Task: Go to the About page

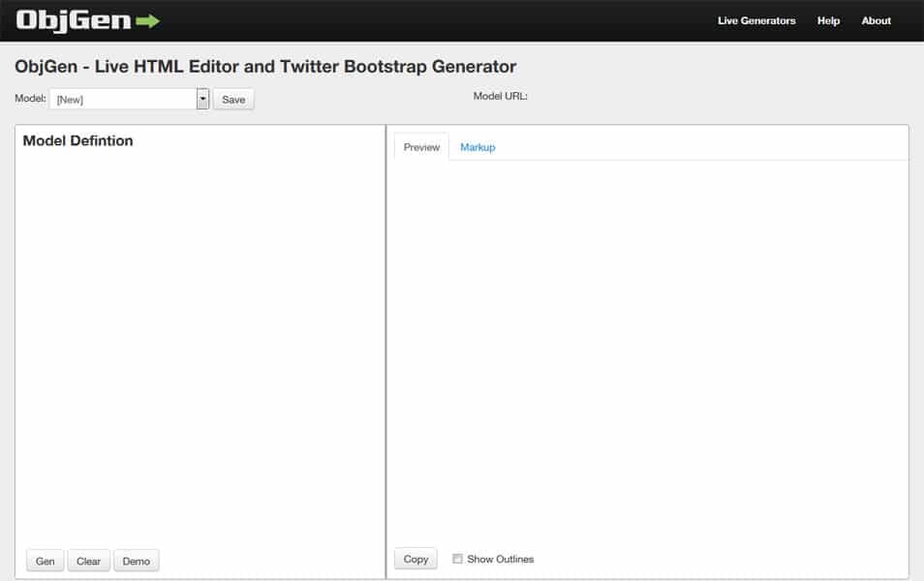Action: (876, 21)
